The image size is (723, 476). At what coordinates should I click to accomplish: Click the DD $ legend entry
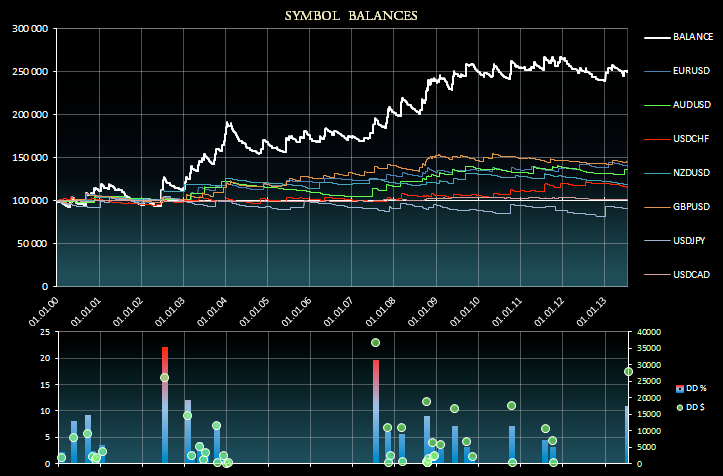[690, 407]
